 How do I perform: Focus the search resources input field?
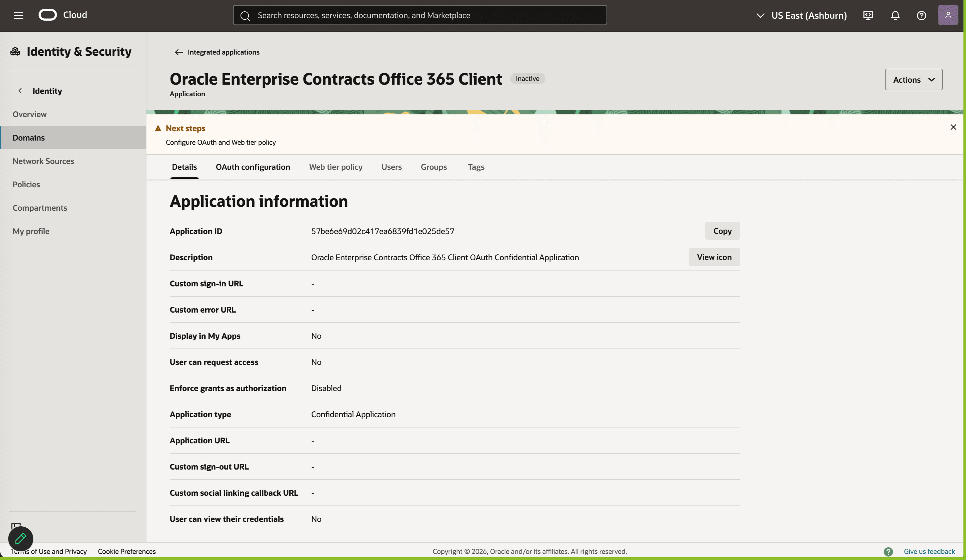coord(420,15)
